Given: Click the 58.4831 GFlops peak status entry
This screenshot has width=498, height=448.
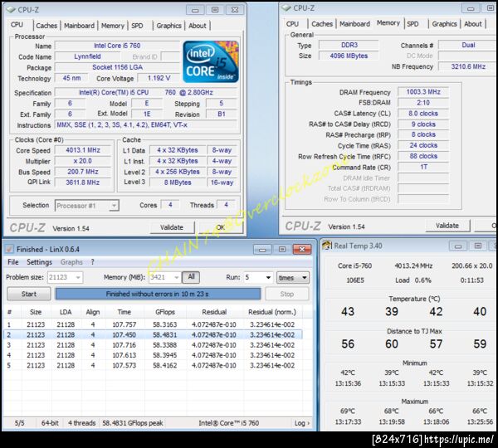Looking at the screenshot, I should coord(133,423).
